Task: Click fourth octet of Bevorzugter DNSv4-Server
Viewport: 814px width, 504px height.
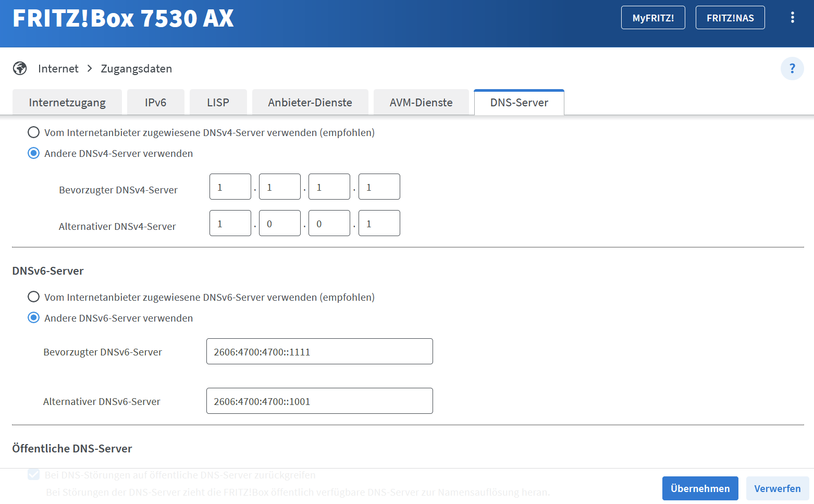Action: (379, 187)
